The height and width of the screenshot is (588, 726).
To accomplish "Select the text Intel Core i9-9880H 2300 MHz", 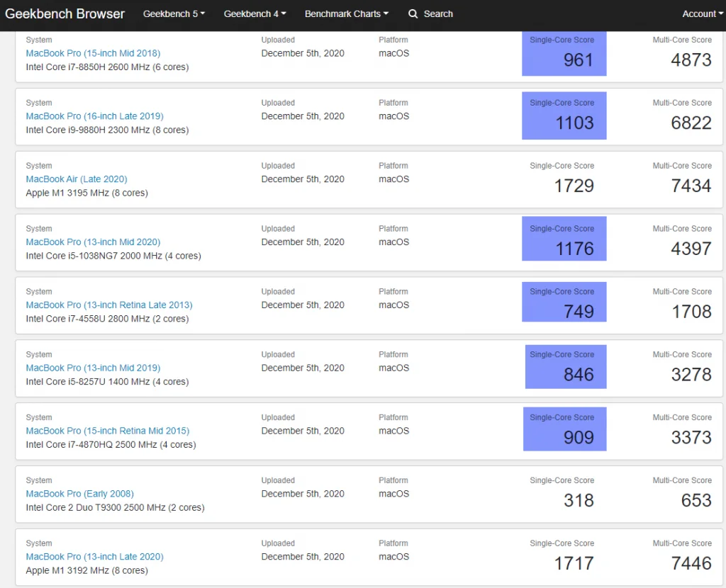I will tap(88, 130).
